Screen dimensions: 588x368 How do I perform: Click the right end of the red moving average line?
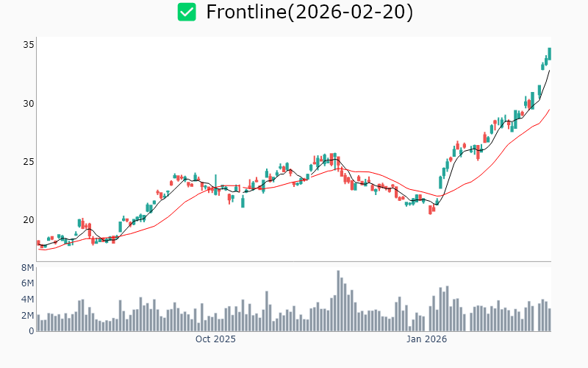point(549,110)
